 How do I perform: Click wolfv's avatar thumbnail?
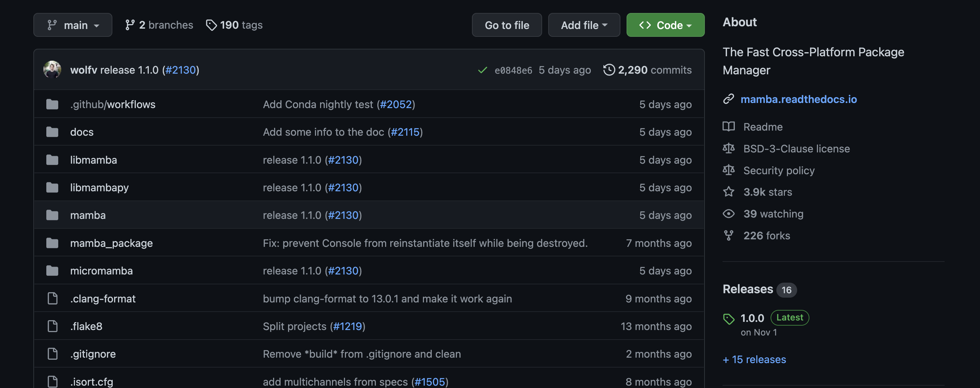pyautogui.click(x=52, y=70)
